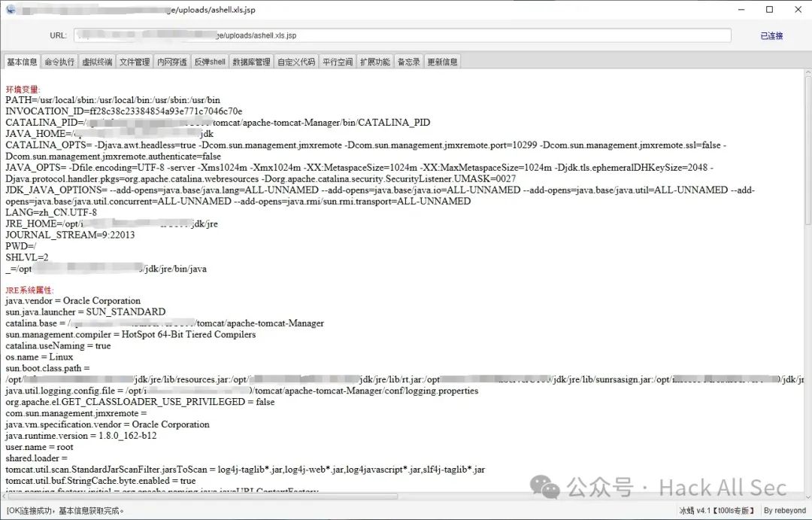Click the JAVA_HOME line
This screenshot has height=520, width=812.
(x=109, y=134)
